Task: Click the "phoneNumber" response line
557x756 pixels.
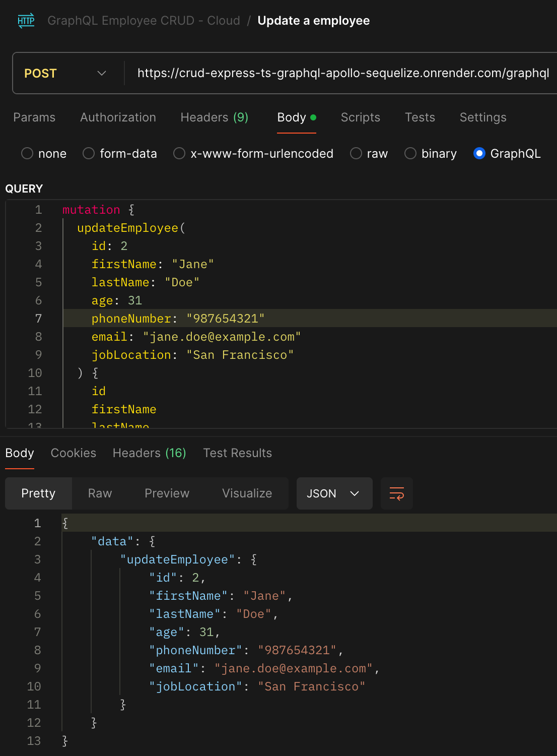Action: [246, 650]
